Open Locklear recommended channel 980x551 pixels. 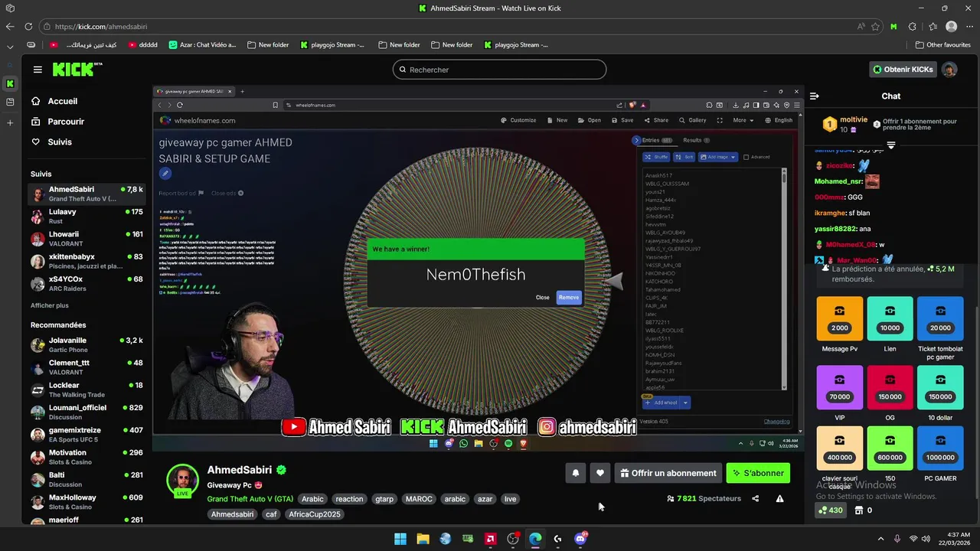87,390
